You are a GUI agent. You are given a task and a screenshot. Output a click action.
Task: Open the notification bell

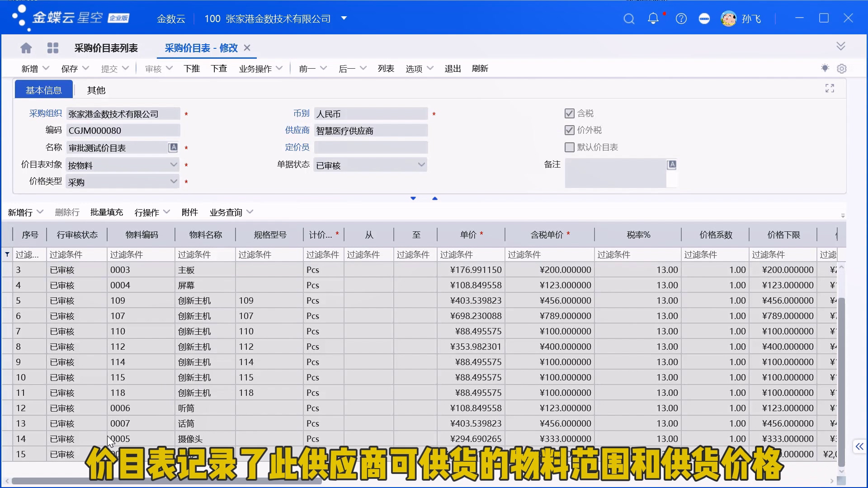point(653,19)
